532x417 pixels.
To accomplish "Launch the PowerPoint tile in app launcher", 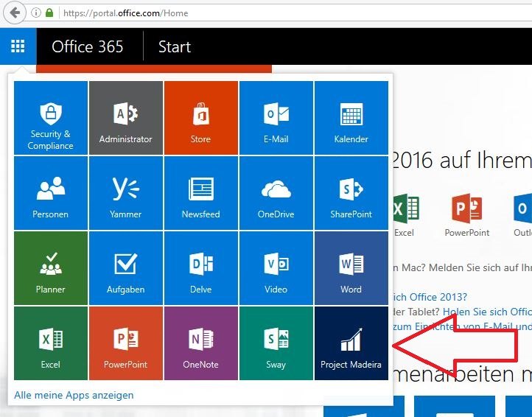I will click(126, 343).
